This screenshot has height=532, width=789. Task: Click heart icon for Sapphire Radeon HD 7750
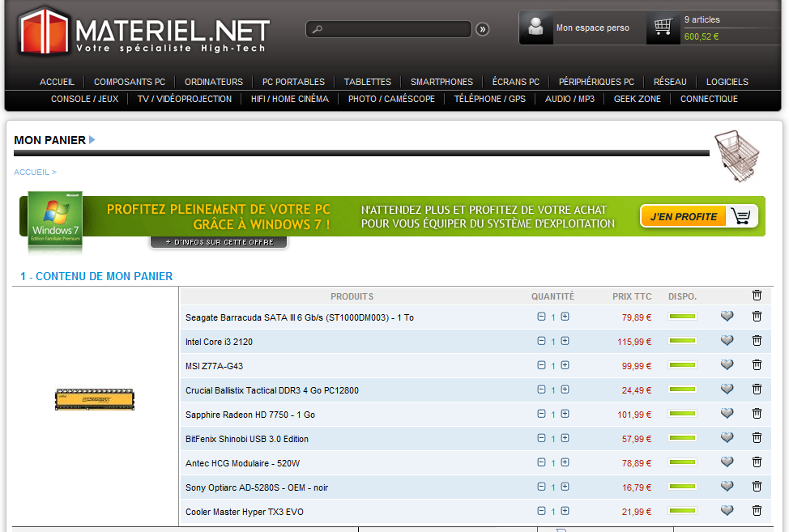pyautogui.click(x=727, y=414)
